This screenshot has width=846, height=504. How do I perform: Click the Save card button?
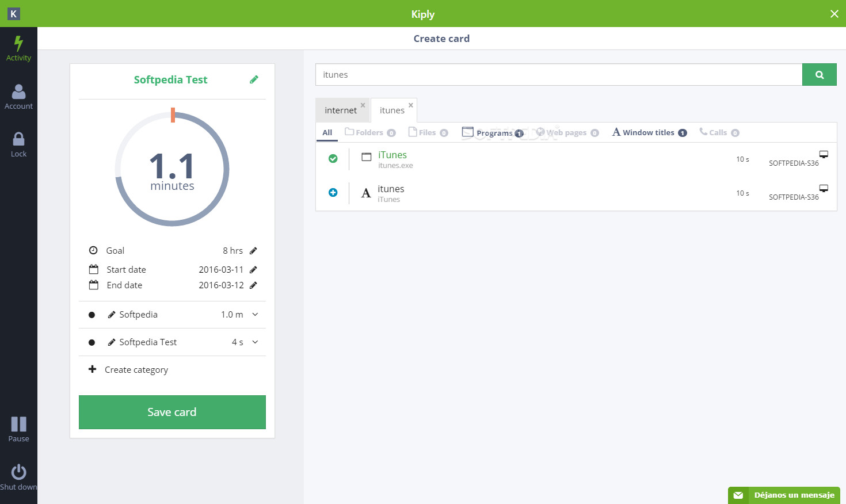(172, 412)
